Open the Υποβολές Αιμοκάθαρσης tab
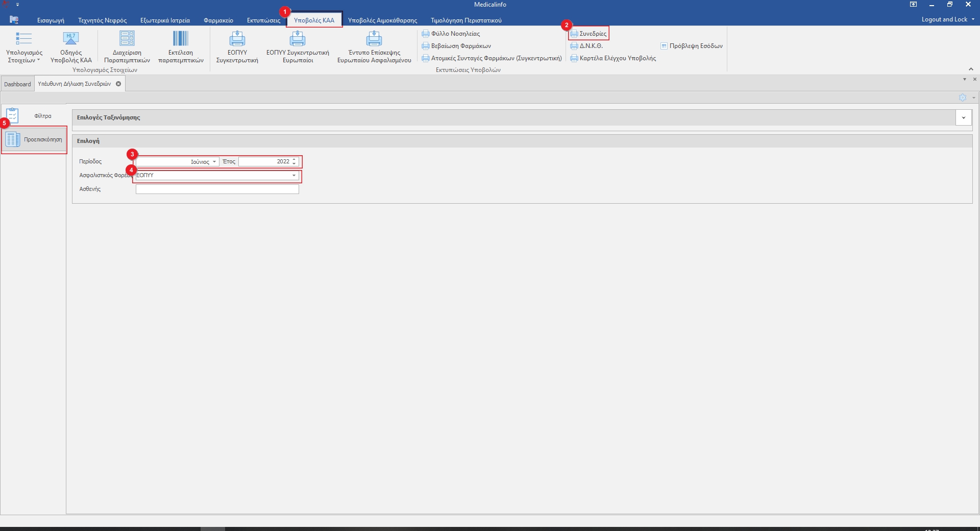 click(382, 20)
